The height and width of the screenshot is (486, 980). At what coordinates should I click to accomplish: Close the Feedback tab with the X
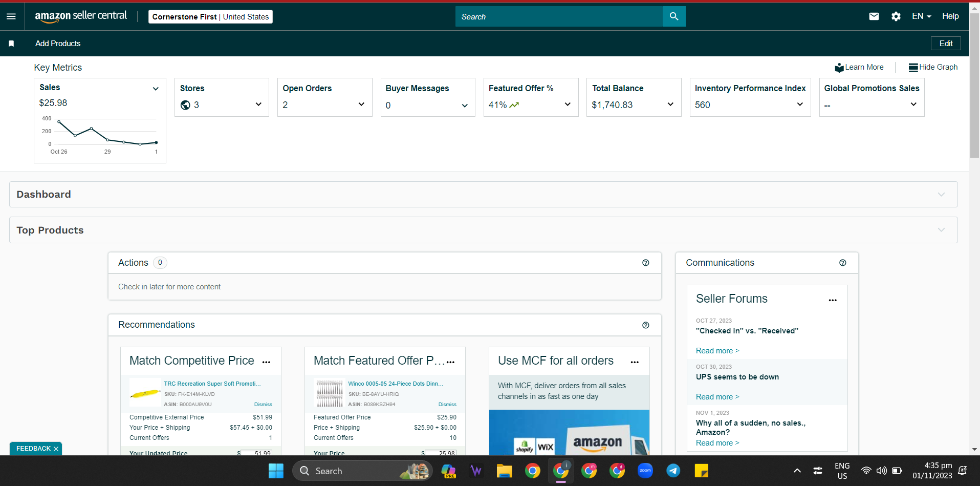56,449
